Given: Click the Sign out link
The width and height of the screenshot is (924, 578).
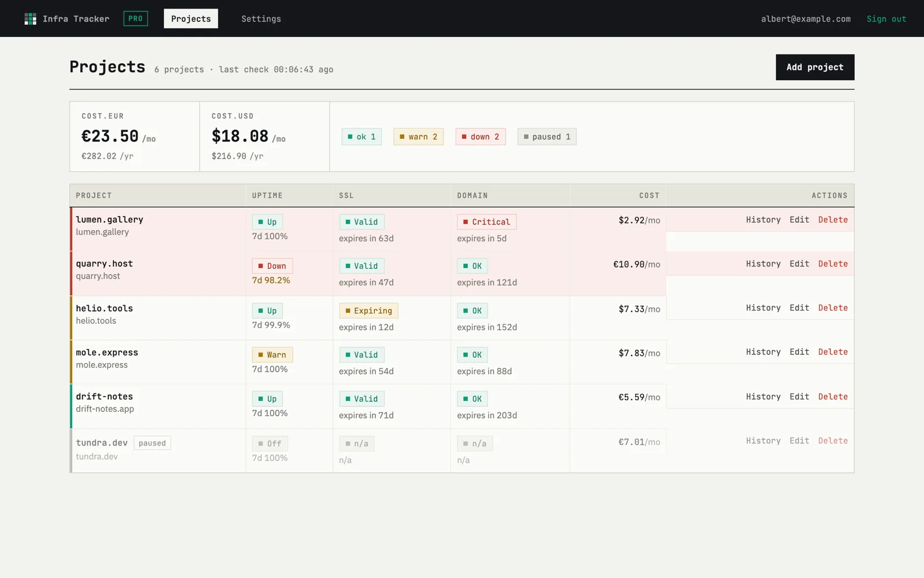Looking at the screenshot, I should (886, 18).
